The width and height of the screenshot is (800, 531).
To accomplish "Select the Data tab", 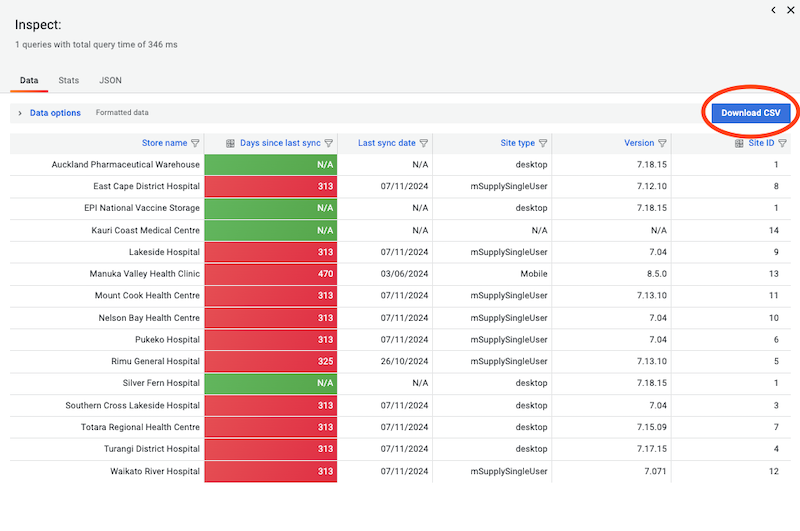I will point(29,80).
